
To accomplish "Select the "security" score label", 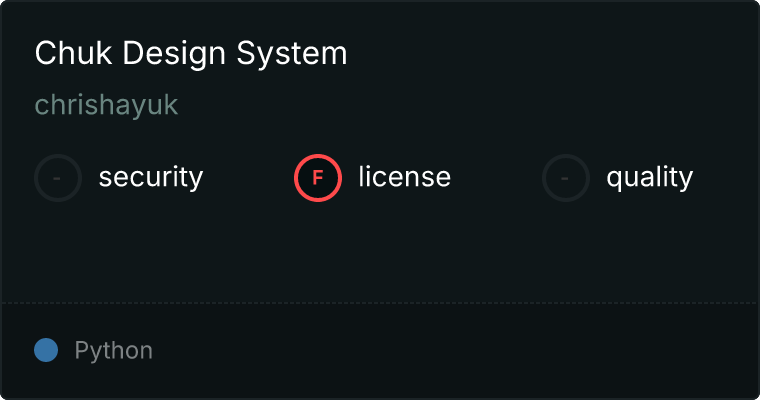I will pos(151,178).
